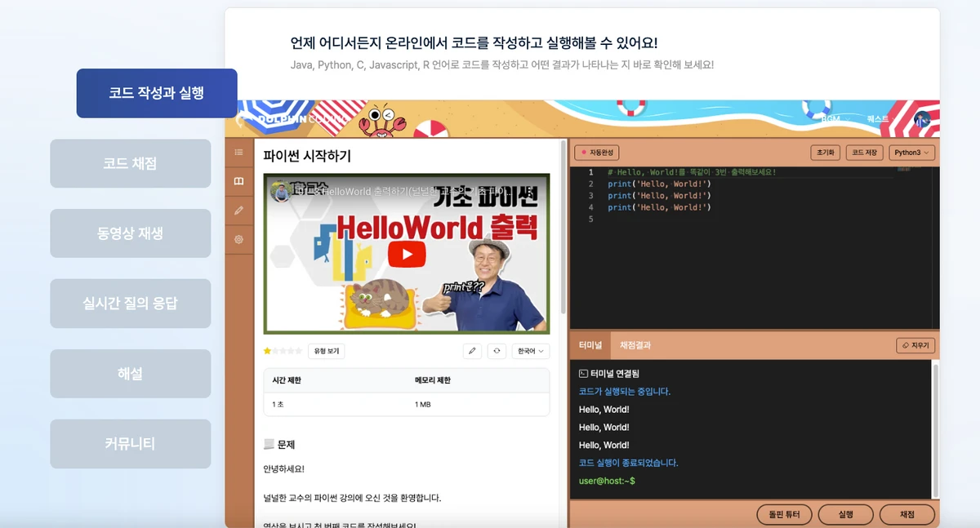Screen dimensions: 980x528
Task: Click the 돌핀 튜터 button
Action: click(785, 515)
